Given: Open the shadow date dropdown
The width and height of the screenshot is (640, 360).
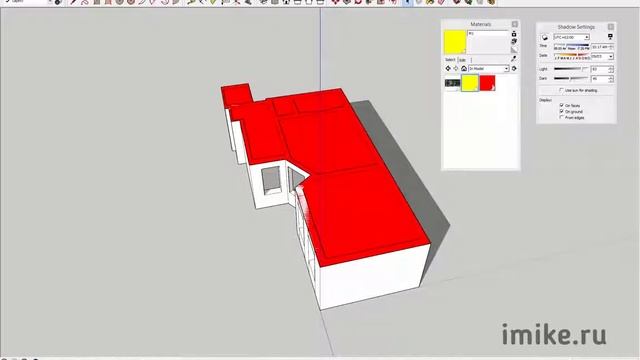Looking at the screenshot, I should click(x=602, y=56).
